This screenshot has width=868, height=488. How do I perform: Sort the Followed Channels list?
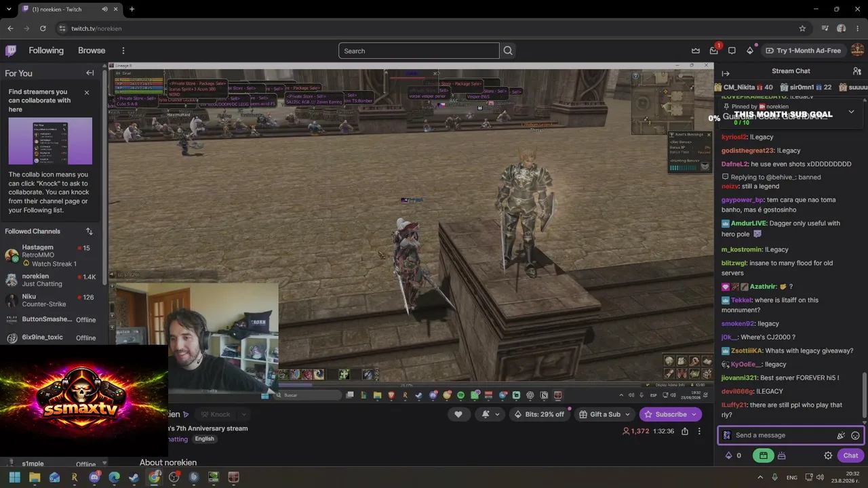(x=89, y=231)
